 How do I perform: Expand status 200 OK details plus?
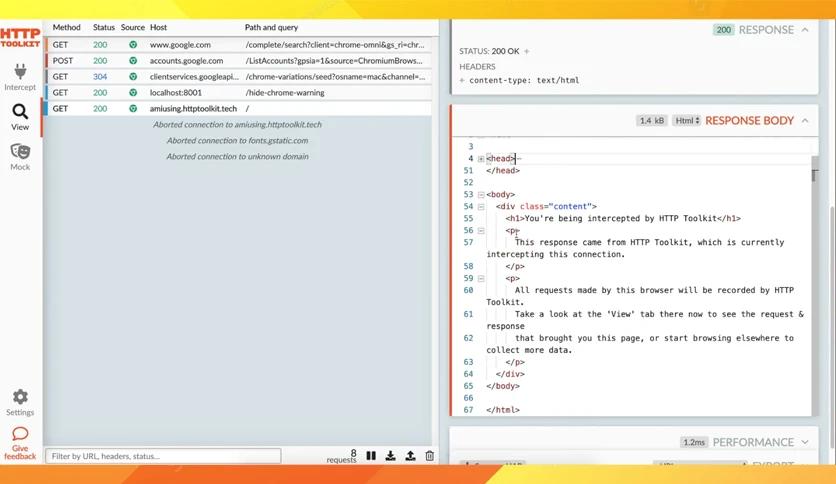(527, 51)
